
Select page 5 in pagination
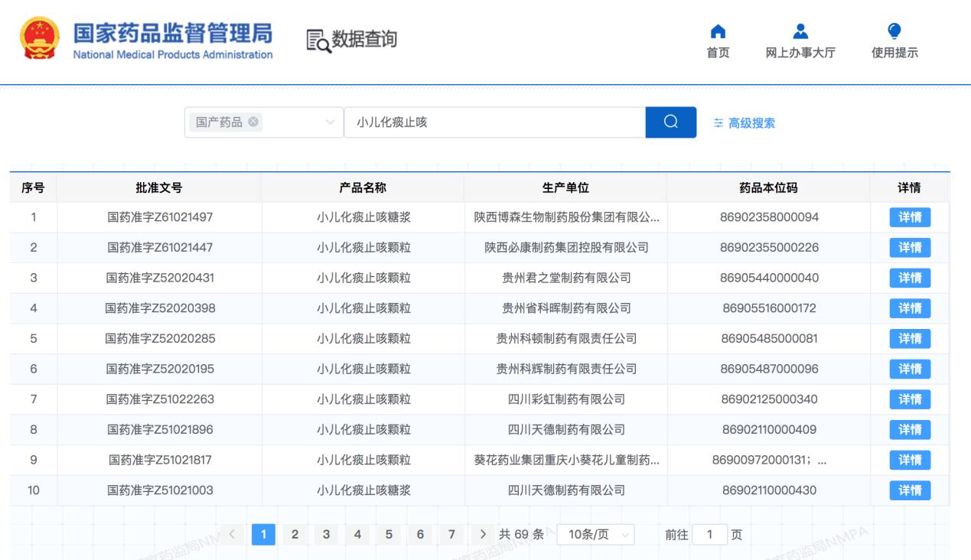click(389, 534)
